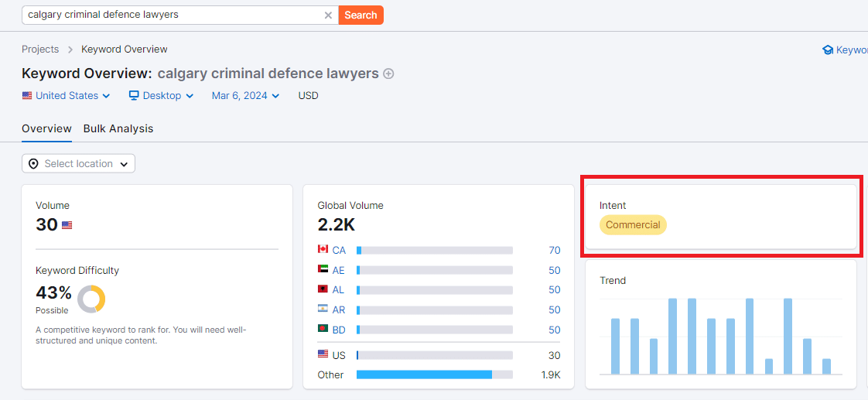
Task: Click the US flag beside United States
Action: click(27, 95)
